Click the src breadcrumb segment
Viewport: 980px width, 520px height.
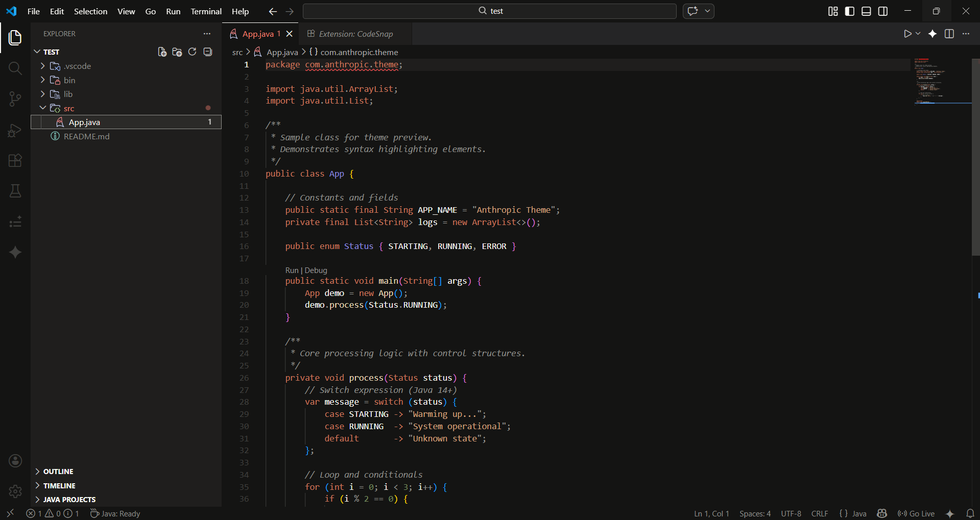click(x=237, y=52)
